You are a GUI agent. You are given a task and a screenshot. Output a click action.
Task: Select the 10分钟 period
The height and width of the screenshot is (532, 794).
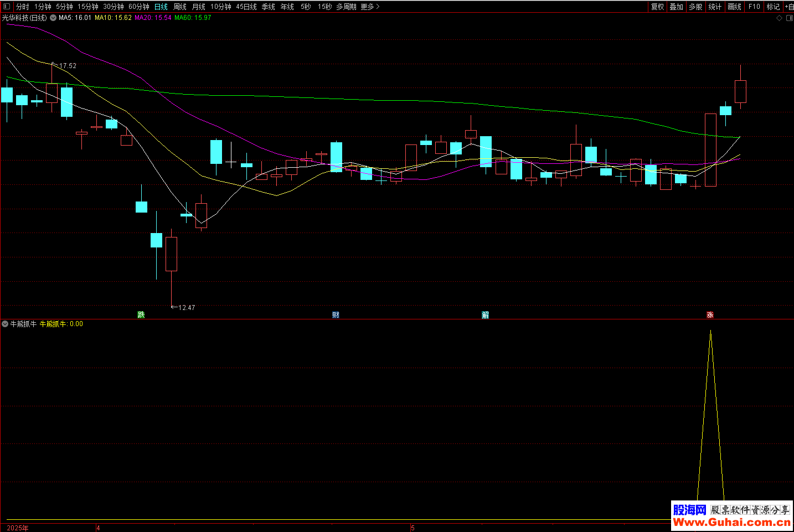[221, 7]
